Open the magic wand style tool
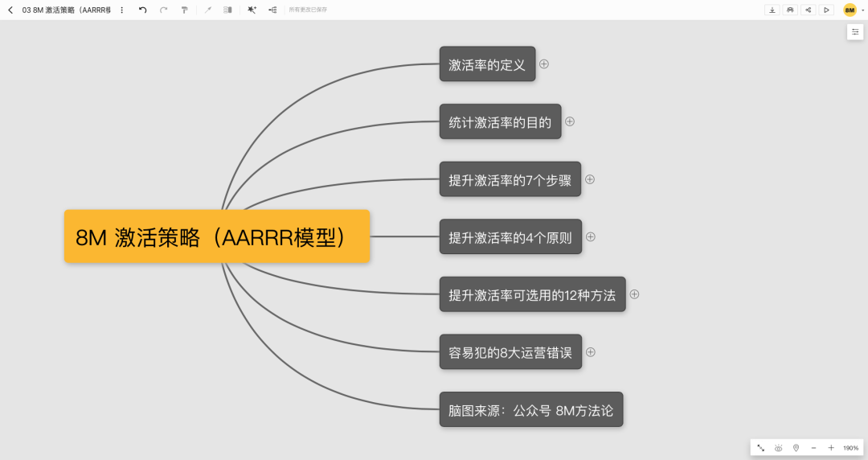Screen dimensions: 868x460 252,10
